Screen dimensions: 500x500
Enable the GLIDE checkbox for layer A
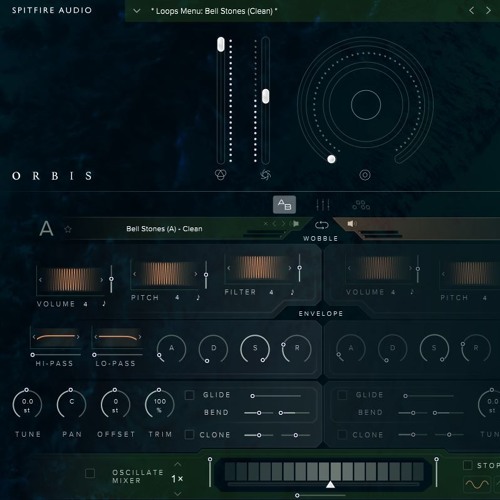[189, 395]
